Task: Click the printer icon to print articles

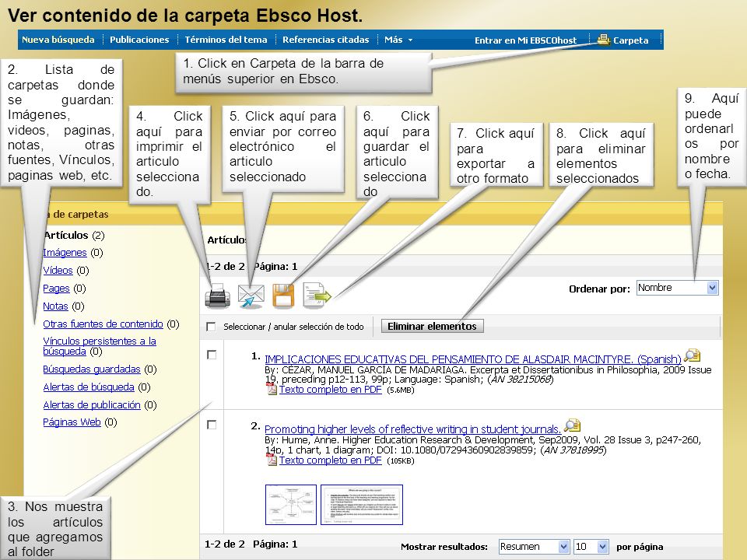Action: click(x=217, y=296)
